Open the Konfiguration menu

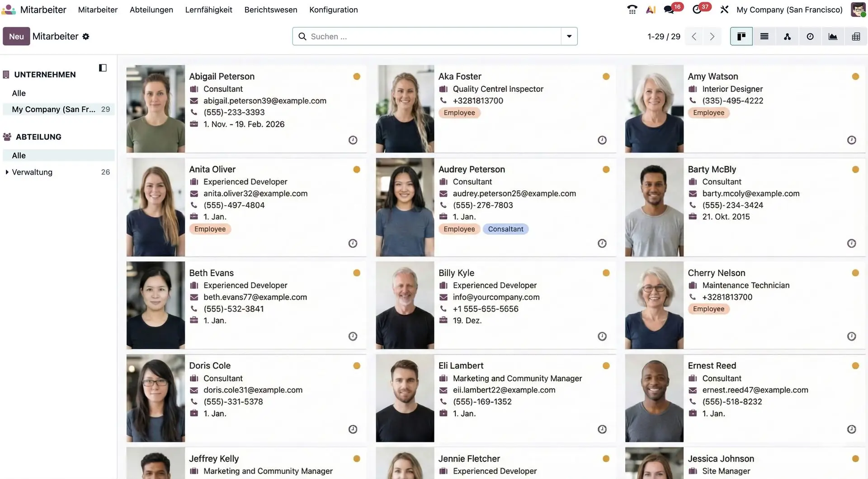(x=333, y=9)
